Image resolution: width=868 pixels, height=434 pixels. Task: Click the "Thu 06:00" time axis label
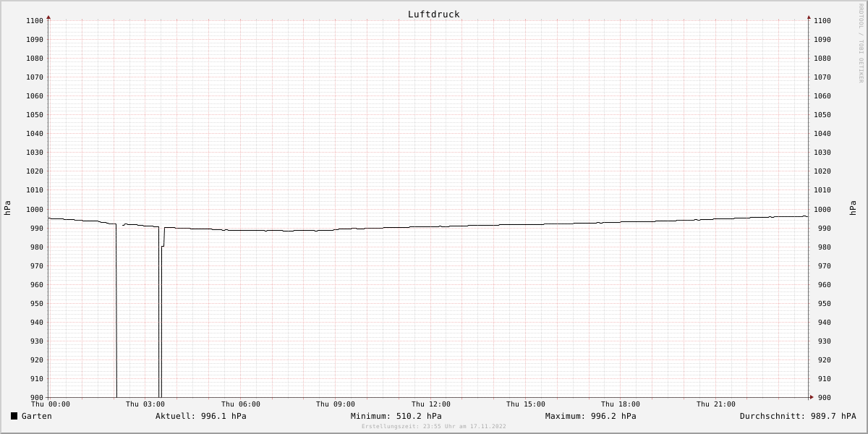pos(241,404)
